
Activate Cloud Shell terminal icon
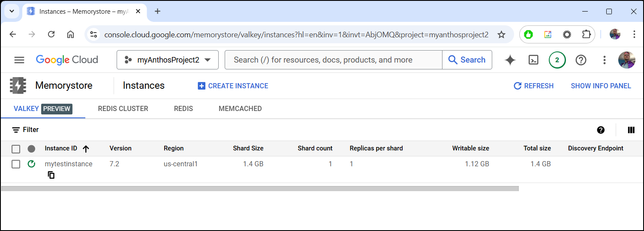533,60
